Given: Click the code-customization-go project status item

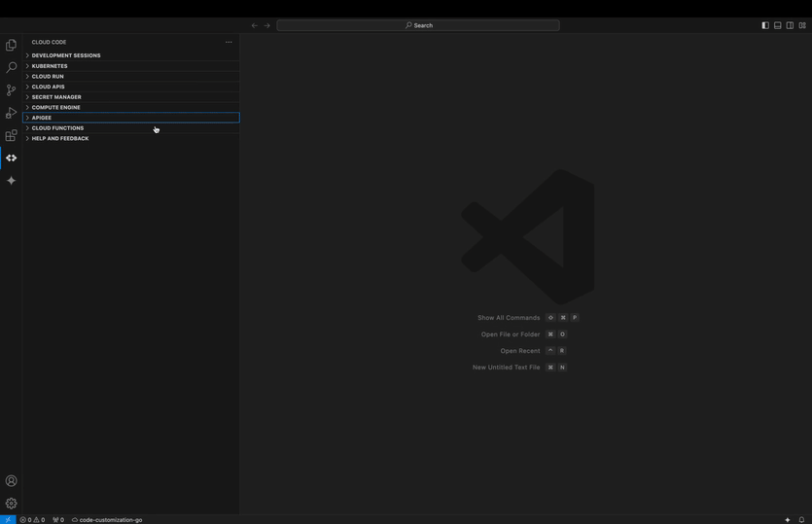Looking at the screenshot, I should point(107,519).
